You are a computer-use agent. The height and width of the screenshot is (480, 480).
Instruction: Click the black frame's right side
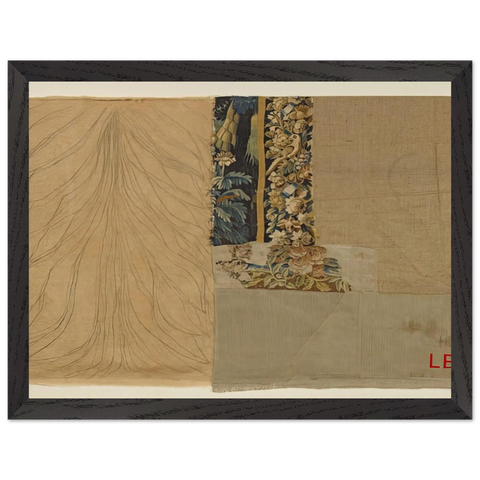[461, 240]
